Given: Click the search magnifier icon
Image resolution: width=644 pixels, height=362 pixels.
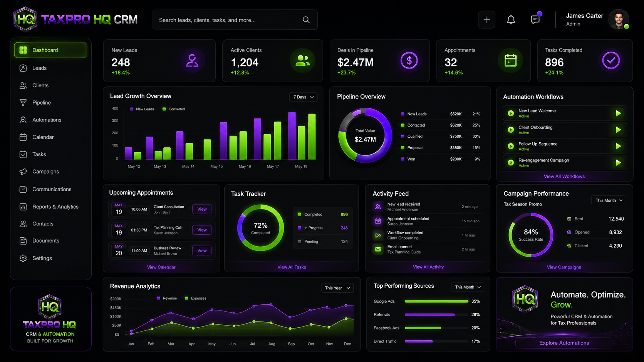Looking at the screenshot, I should pos(306,20).
